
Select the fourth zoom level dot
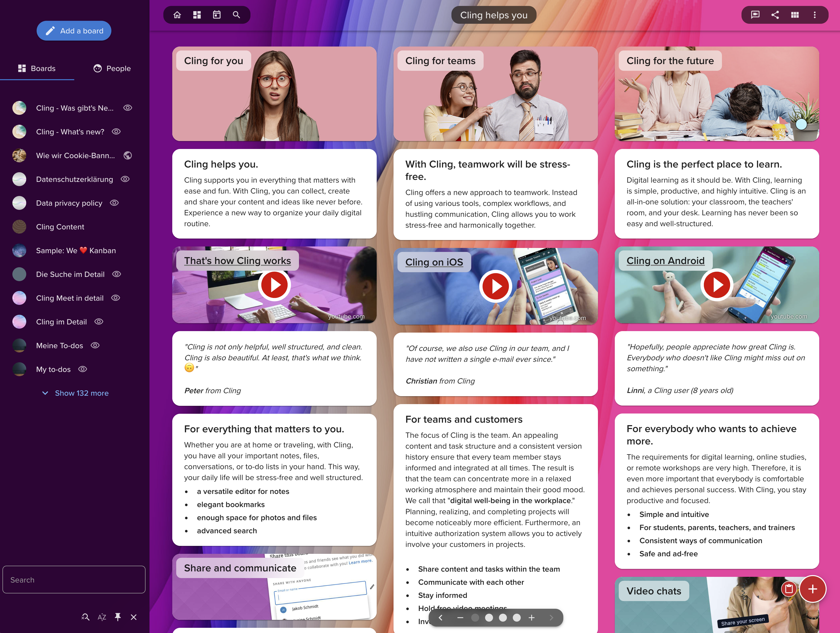(517, 618)
